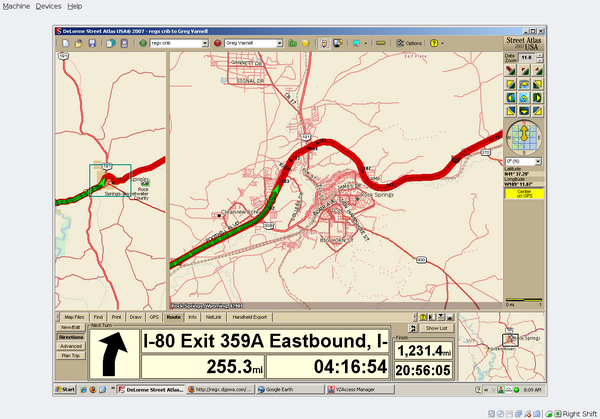Click the yellow Center on GPS button
The height and width of the screenshot is (419, 600).
pos(524,194)
